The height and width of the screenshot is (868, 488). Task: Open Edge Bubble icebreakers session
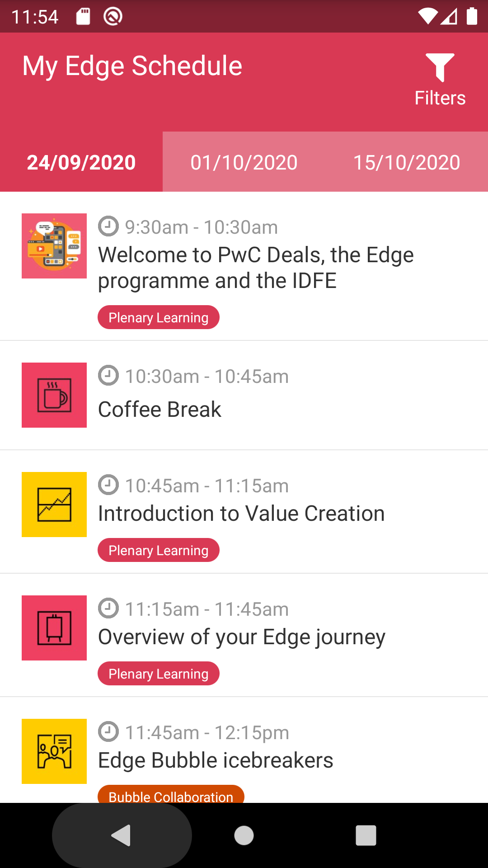click(244, 750)
